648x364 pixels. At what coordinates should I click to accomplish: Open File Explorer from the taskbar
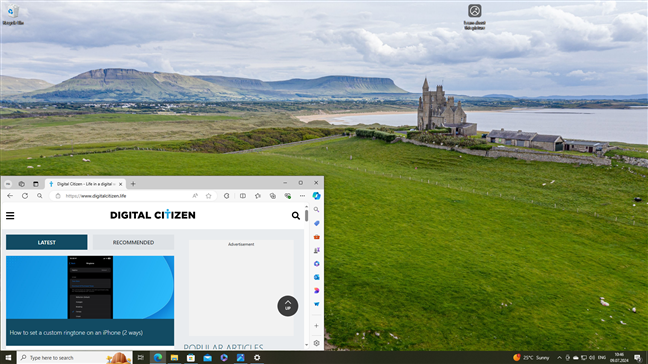pos(174,358)
